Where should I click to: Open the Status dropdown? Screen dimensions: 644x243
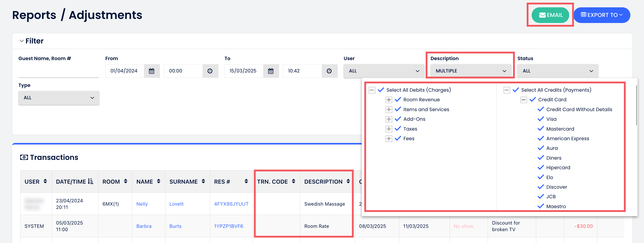(x=558, y=71)
